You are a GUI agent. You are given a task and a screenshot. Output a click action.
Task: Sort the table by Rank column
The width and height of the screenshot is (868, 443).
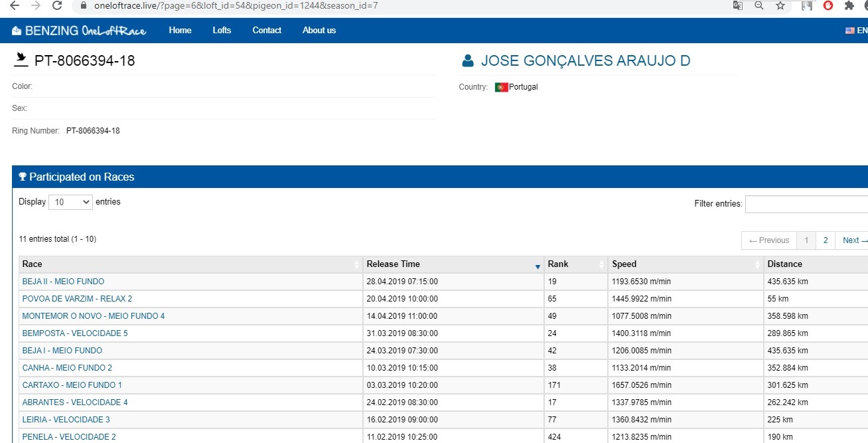[x=575, y=264]
